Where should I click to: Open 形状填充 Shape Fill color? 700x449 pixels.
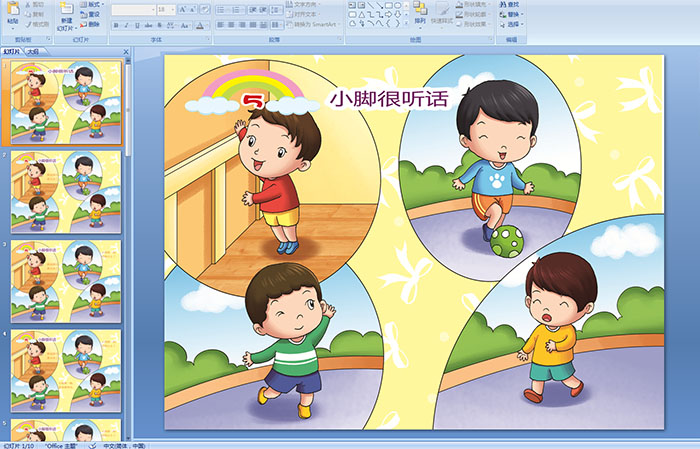pyautogui.click(x=474, y=4)
